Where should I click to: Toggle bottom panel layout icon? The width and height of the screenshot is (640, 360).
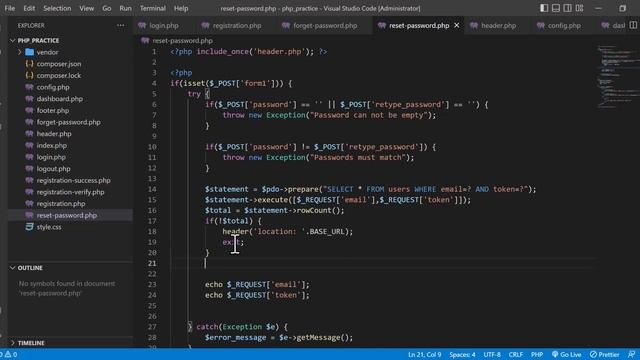click(x=556, y=8)
